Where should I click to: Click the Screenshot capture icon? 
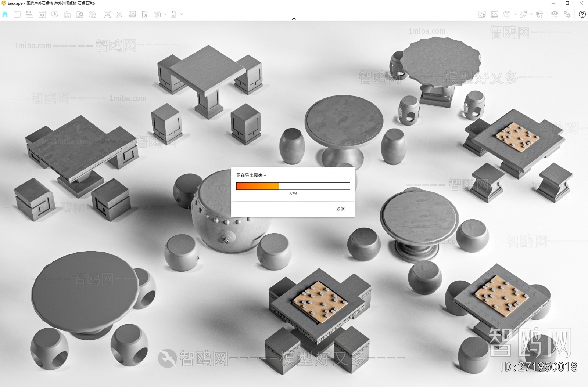[x=107, y=14]
